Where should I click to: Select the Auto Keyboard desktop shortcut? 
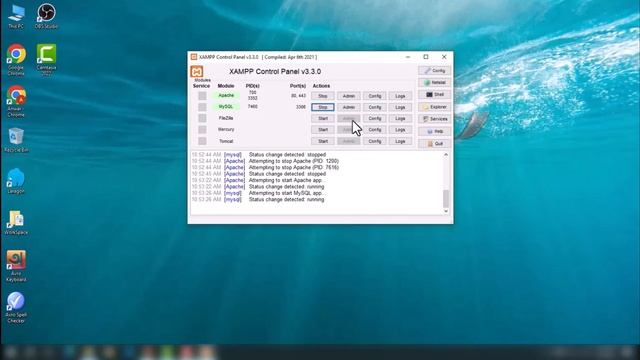click(x=16, y=266)
